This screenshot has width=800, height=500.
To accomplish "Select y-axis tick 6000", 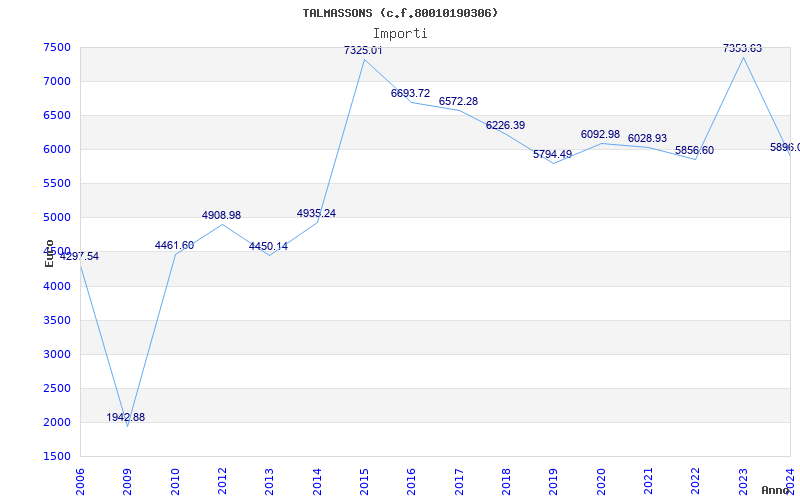I will coord(57,149).
